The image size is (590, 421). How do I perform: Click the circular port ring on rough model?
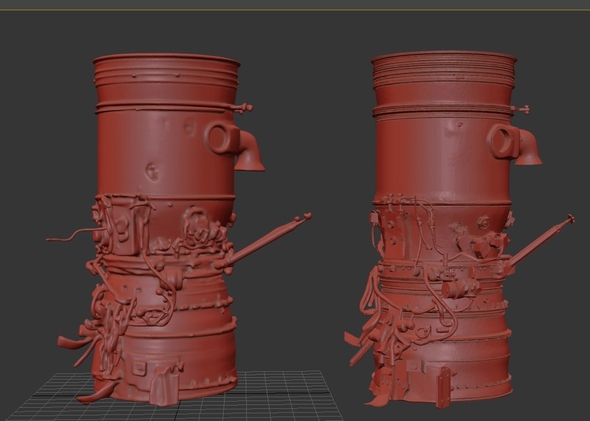(x=220, y=138)
